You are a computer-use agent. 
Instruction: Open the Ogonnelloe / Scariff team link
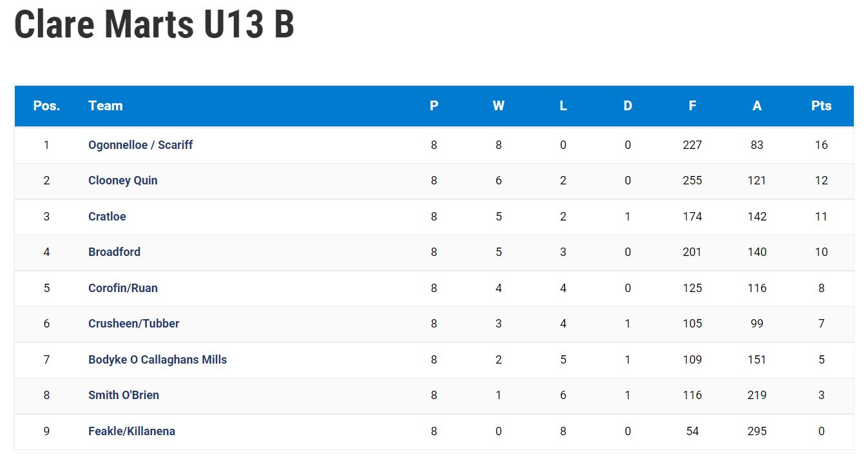click(x=140, y=145)
